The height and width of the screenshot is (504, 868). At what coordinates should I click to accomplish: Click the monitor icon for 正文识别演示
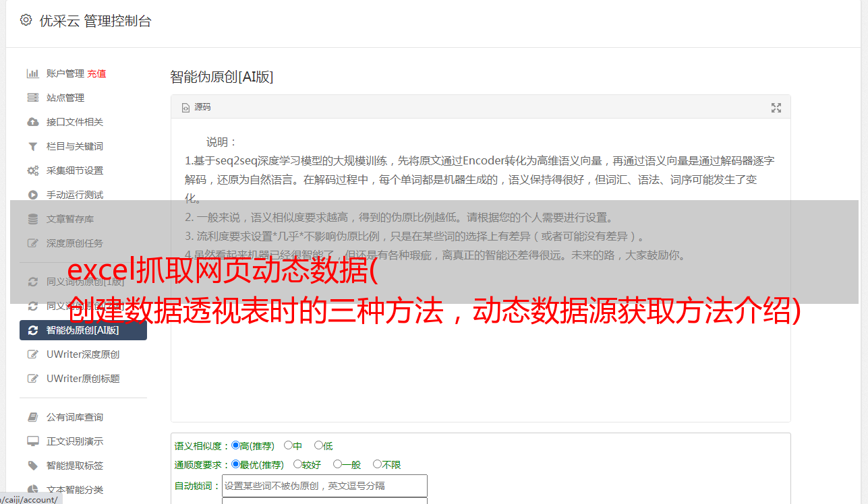click(x=32, y=441)
